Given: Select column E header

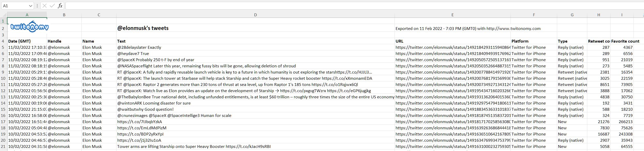Looking at the screenshot, I should pyautogui.click(x=453, y=15).
